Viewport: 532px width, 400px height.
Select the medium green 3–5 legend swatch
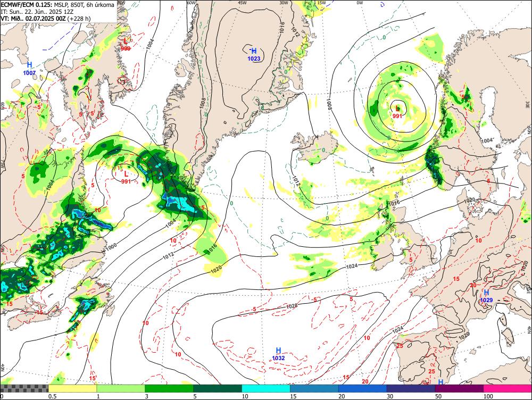pyautogui.click(x=169, y=388)
